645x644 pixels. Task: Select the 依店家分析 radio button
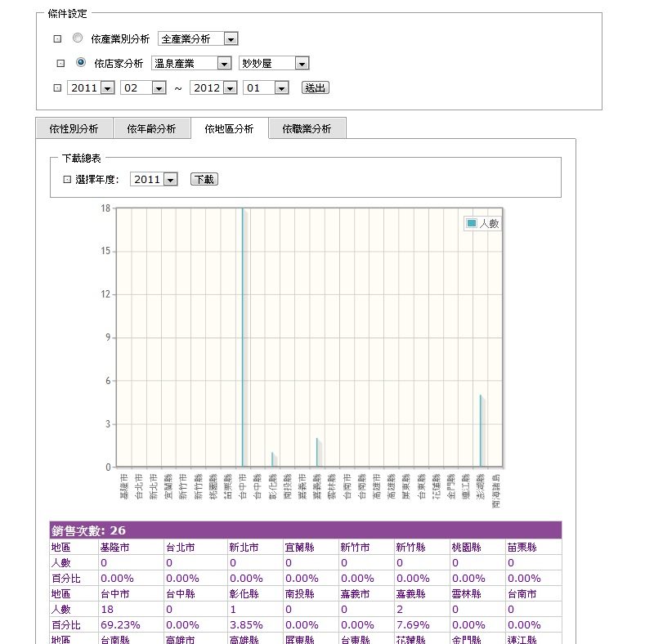(81, 62)
